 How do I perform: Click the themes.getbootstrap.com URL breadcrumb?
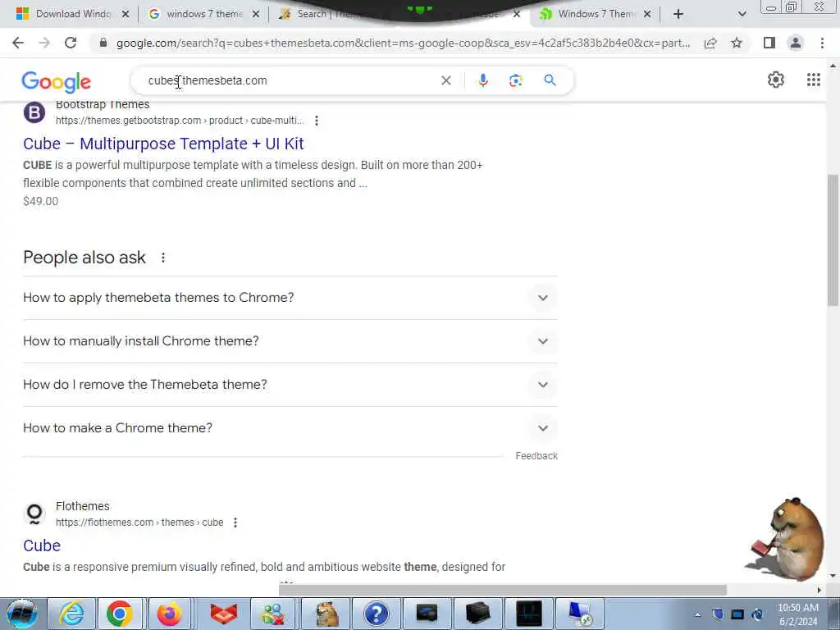click(180, 121)
